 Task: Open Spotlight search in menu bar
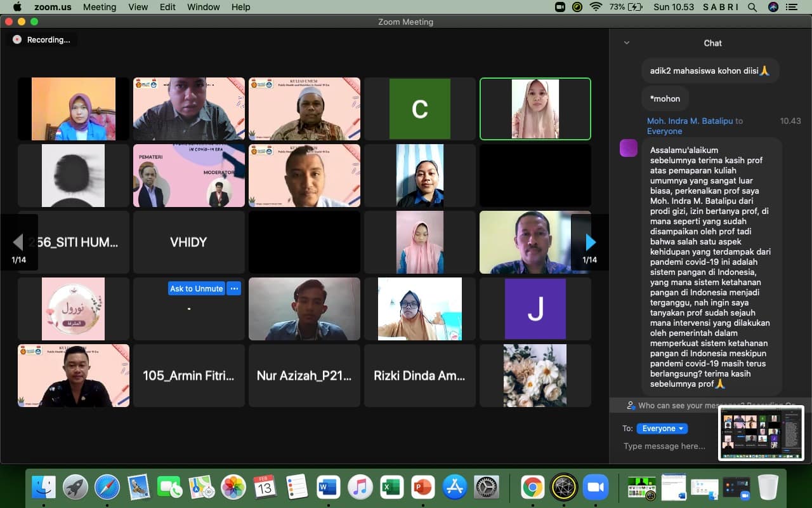[x=752, y=7]
